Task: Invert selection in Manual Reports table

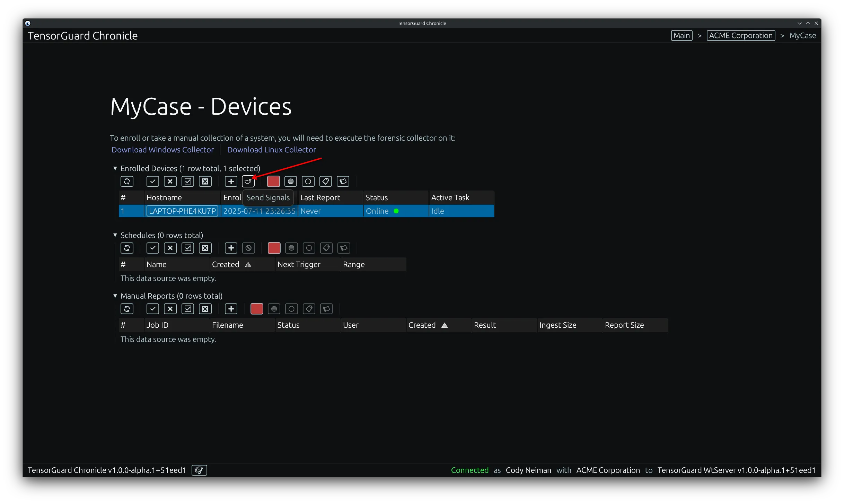Action: (x=187, y=309)
